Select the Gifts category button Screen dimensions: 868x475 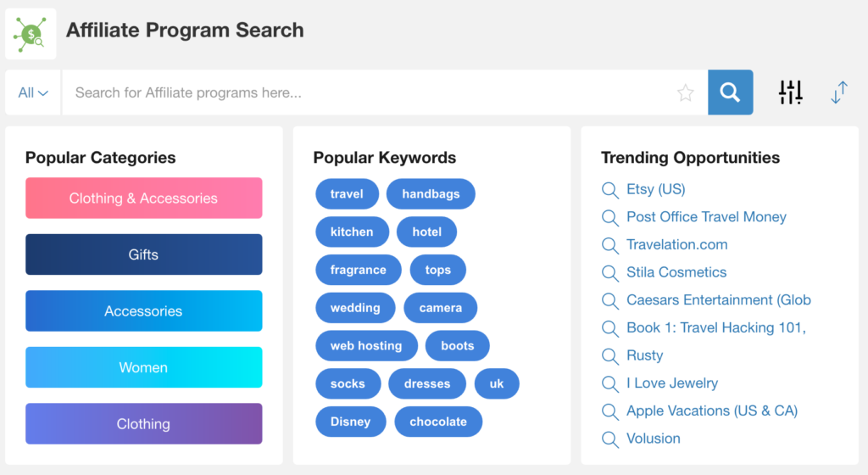coord(143,254)
